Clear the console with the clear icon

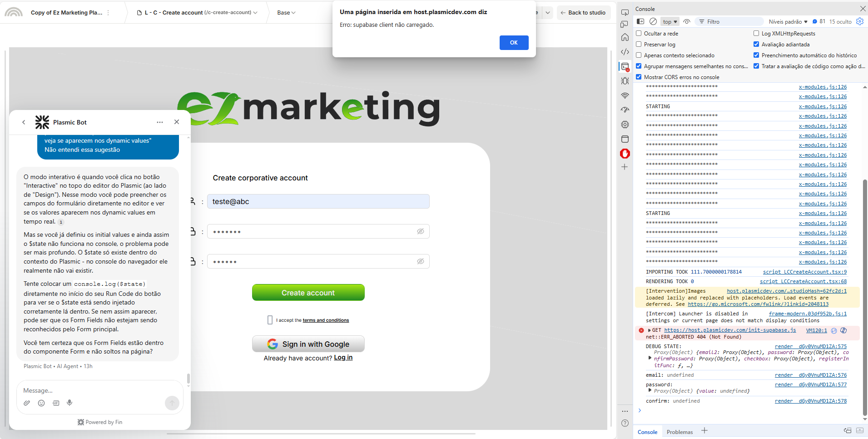click(653, 21)
